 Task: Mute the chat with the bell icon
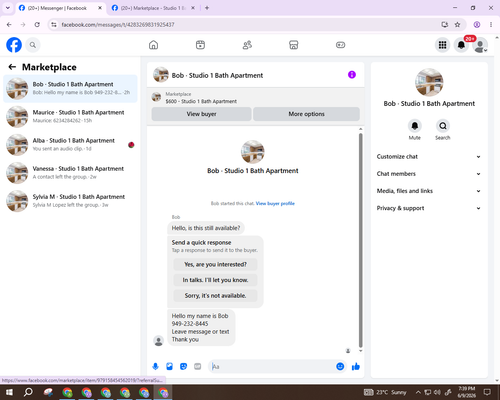point(415,126)
